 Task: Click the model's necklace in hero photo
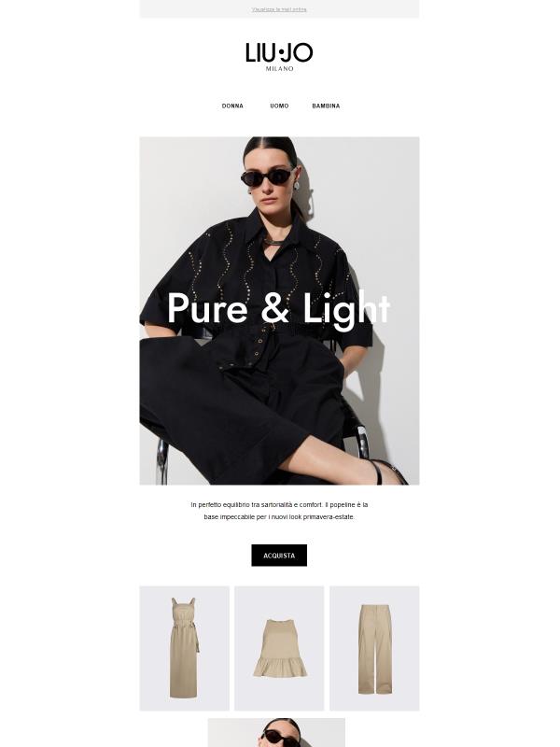(x=273, y=242)
